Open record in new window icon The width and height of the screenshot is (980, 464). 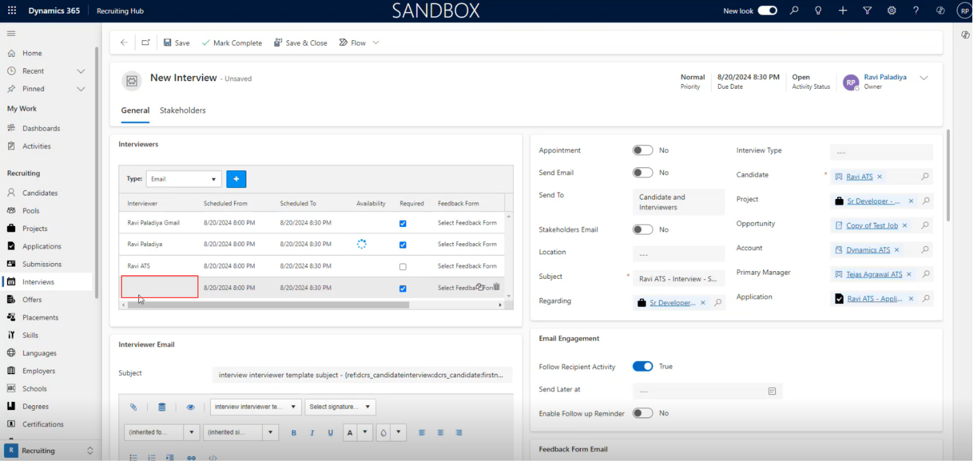point(146,43)
